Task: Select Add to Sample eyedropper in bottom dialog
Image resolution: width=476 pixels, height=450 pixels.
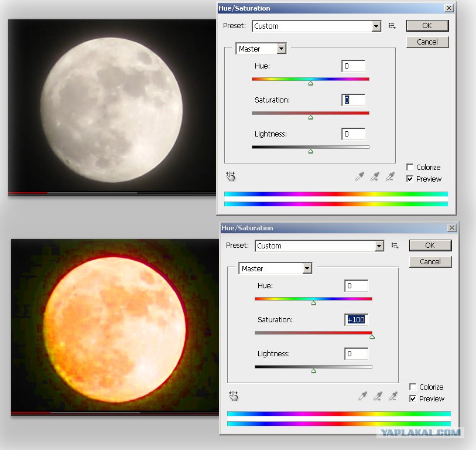Action: tap(378, 396)
